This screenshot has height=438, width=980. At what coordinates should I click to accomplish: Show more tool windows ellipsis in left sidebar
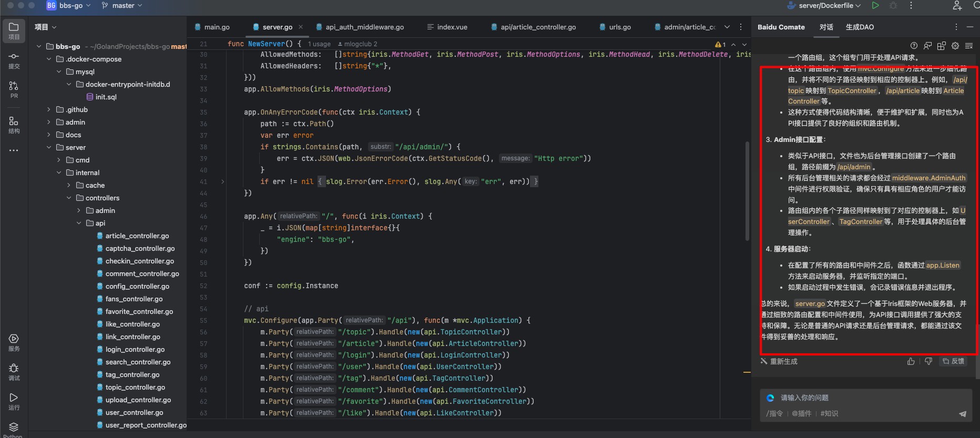pos(14,150)
